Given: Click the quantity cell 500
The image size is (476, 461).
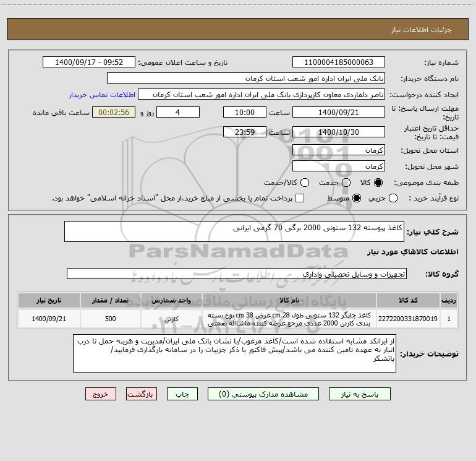Looking at the screenshot, I should click(x=111, y=319).
